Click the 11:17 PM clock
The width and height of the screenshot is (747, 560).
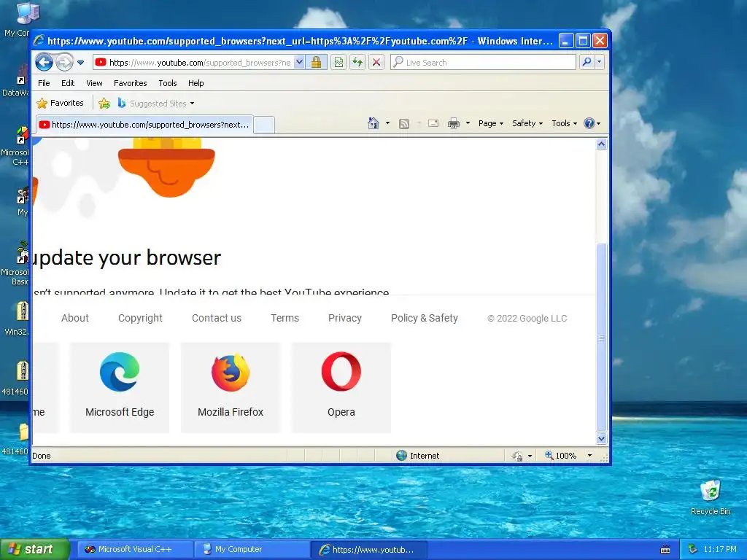click(x=719, y=549)
